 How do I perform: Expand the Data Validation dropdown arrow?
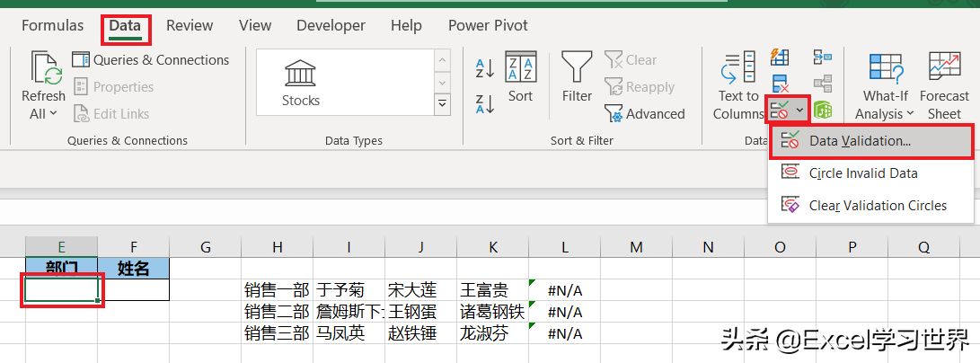point(799,110)
